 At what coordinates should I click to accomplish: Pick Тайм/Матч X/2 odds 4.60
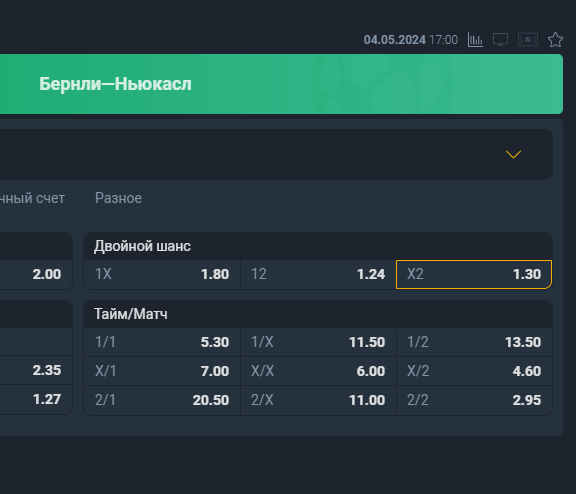click(x=474, y=371)
